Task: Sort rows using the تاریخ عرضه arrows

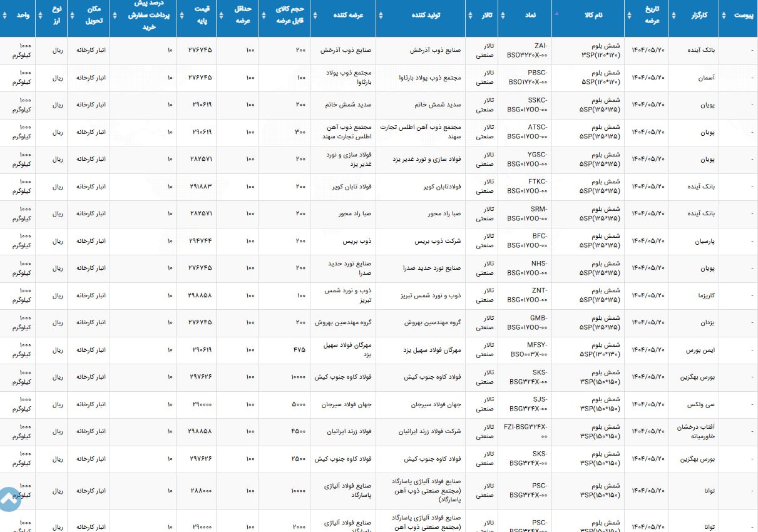Action: click(x=630, y=16)
